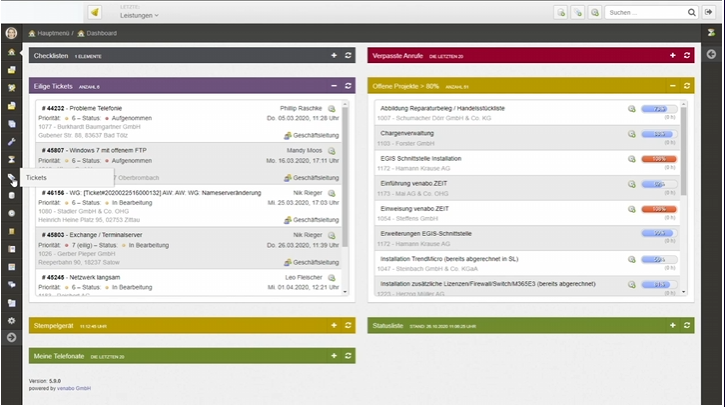
Task: Click customer 1026 - Gerber Pieper GmbH
Action: [x=77, y=254]
